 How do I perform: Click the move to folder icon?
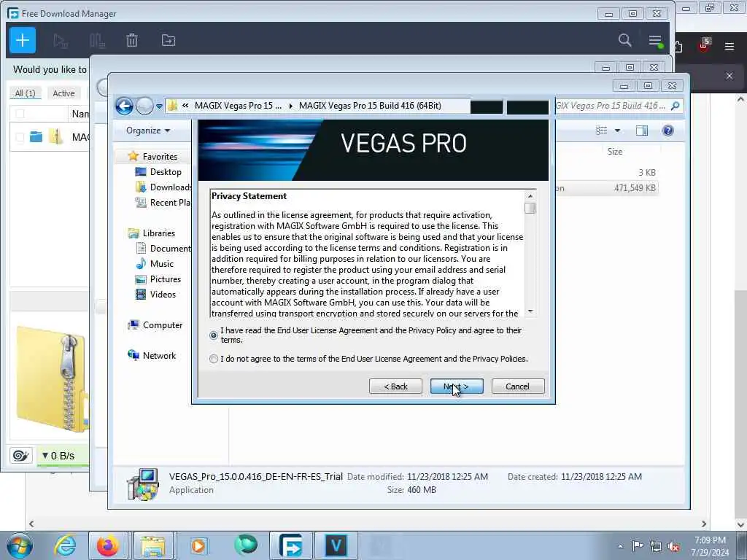tap(169, 41)
